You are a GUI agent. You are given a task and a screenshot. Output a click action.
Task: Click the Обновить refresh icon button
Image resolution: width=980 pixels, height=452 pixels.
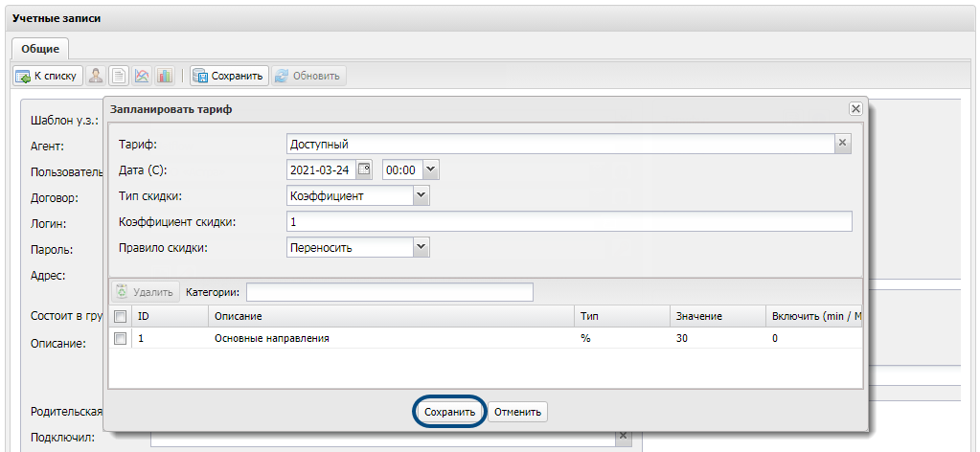pos(308,77)
